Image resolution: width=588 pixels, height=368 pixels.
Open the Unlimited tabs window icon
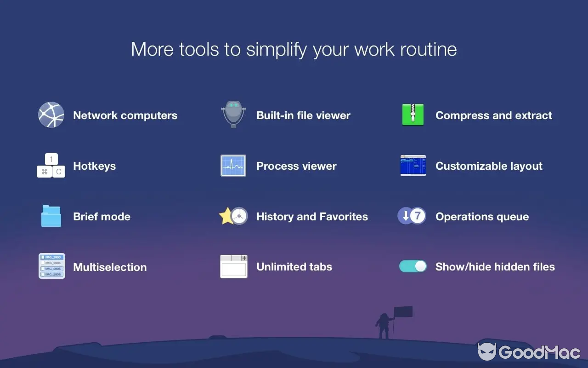(233, 266)
